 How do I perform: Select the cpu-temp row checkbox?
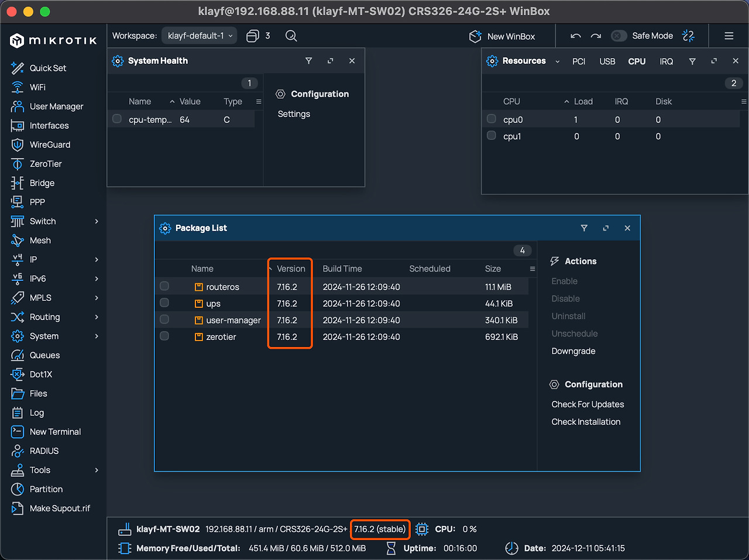117,119
